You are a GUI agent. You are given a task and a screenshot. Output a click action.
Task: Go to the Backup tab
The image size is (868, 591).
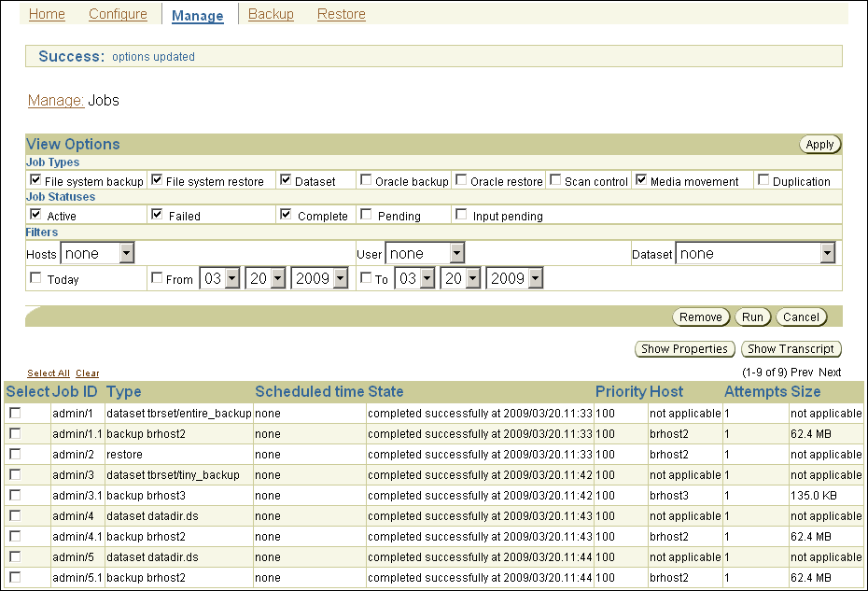pyautogui.click(x=271, y=14)
